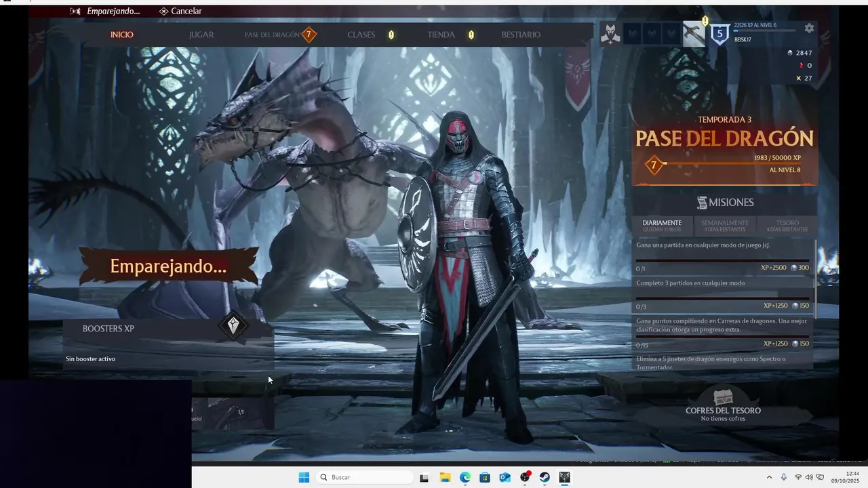Select the fourth empty party slot
Viewport: 868px width, 488px height.
(671, 34)
